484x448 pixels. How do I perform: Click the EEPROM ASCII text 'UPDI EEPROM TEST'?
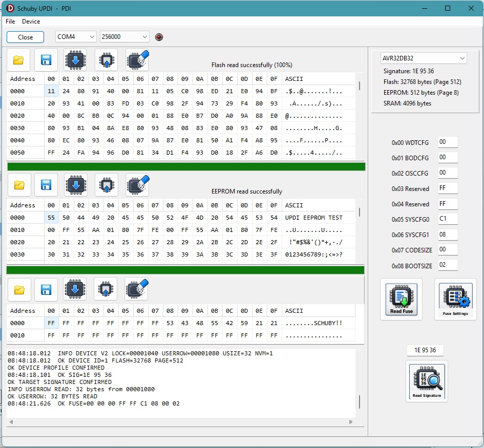313,218
